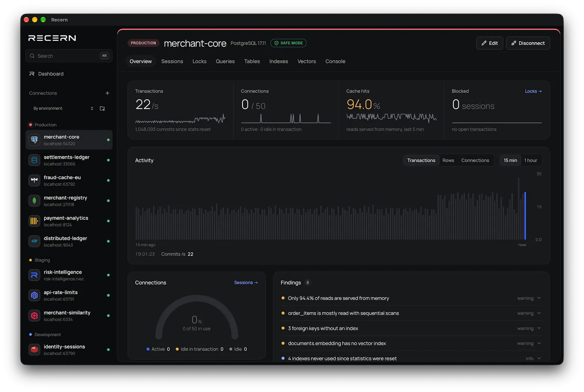Set activity range to 15 min
The width and height of the screenshot is (584, 392).
510,160
